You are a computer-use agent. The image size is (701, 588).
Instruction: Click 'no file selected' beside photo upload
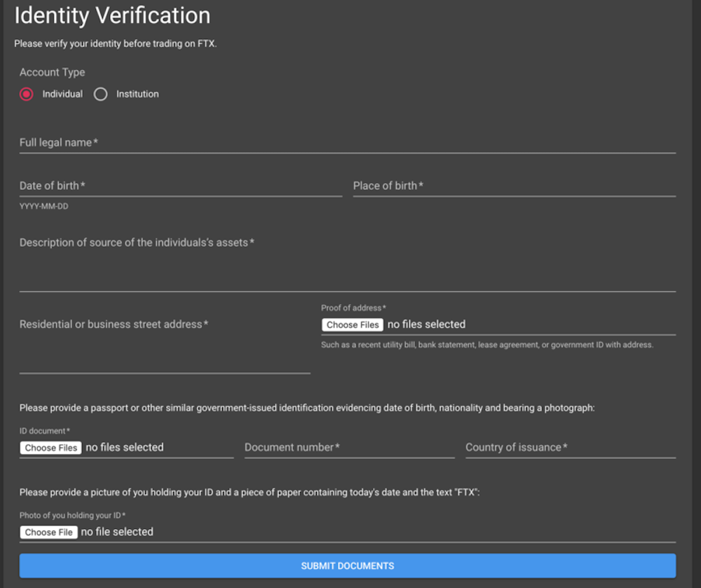point(117,532)
